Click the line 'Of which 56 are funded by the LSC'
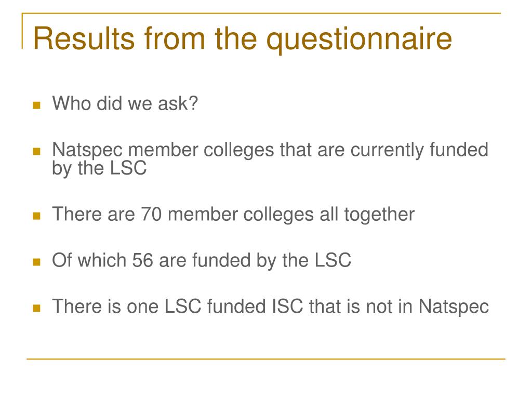 click(x=202, y=261)
